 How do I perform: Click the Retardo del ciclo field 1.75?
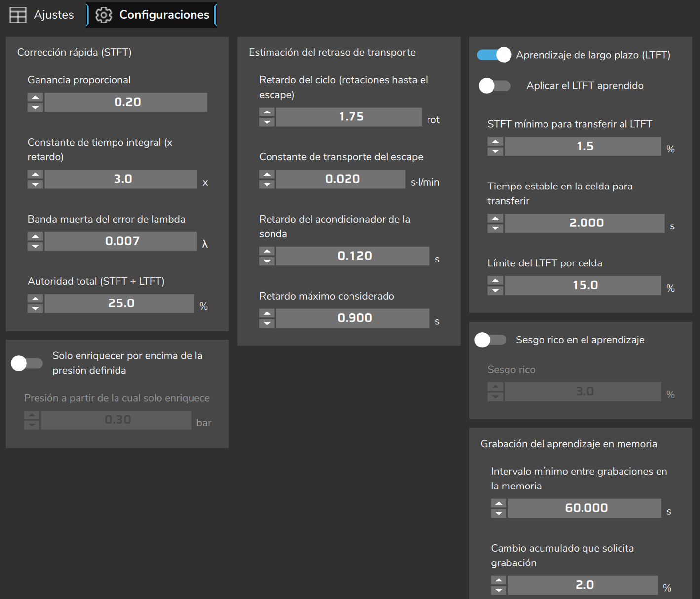[x=349, y=117]
